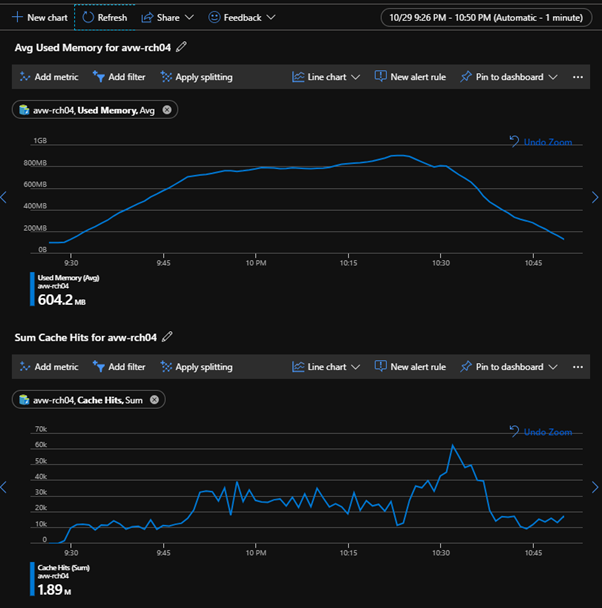Open more options for Used Memory chart
This screenshot has height=608, width=602.
tap(578, 77)
